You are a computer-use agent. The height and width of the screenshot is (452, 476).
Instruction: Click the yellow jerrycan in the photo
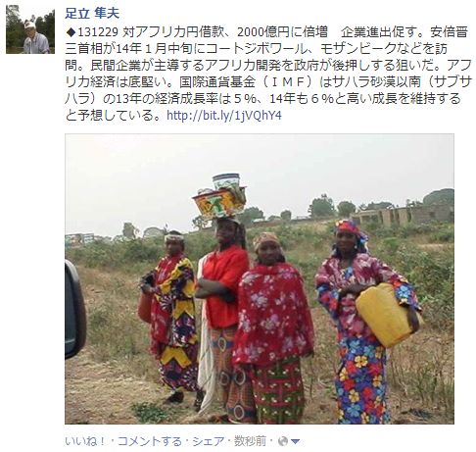point(383,315)
